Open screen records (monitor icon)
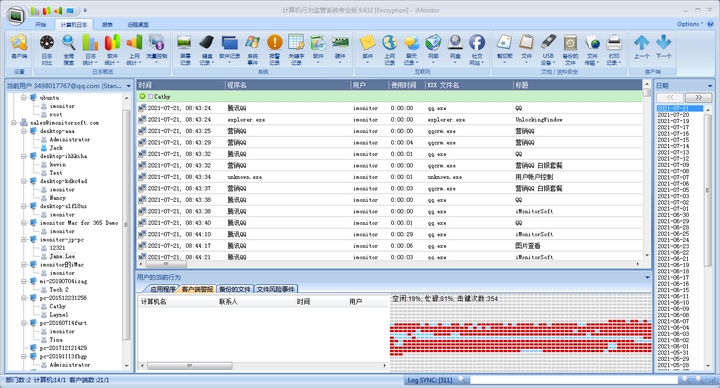 point(185,49)
